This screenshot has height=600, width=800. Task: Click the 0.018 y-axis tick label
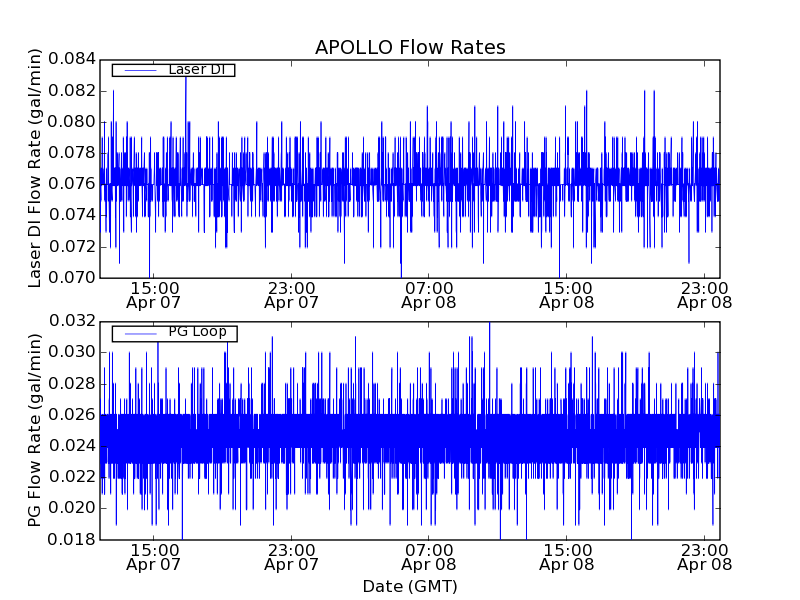[72, 539]
